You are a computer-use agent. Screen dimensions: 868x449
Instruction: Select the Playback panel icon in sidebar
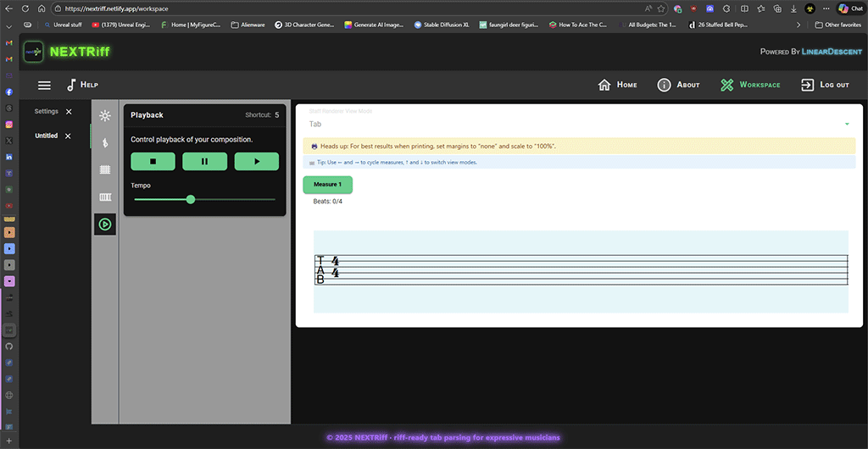105,224
